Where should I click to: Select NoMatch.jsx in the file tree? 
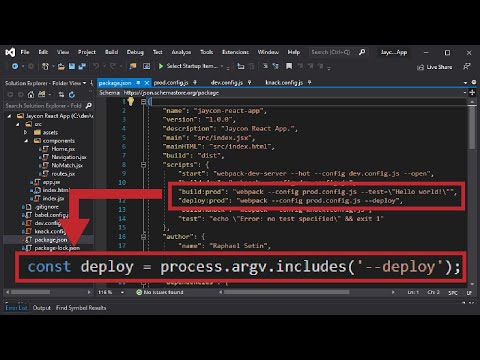[x=67, y=165]
